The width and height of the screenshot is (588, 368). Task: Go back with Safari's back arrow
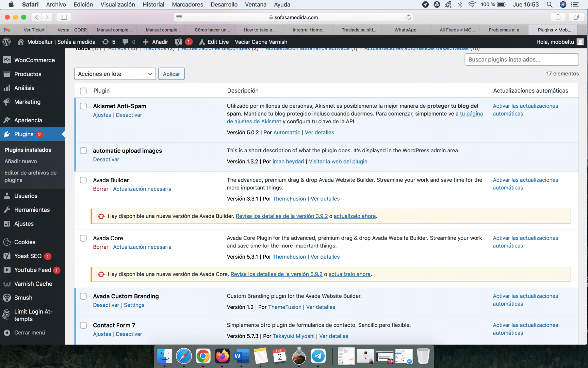[36, 17]
